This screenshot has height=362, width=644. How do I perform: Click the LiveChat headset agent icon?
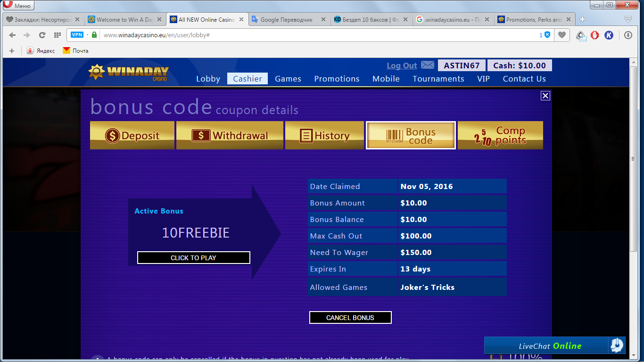[x=616, y=346]
